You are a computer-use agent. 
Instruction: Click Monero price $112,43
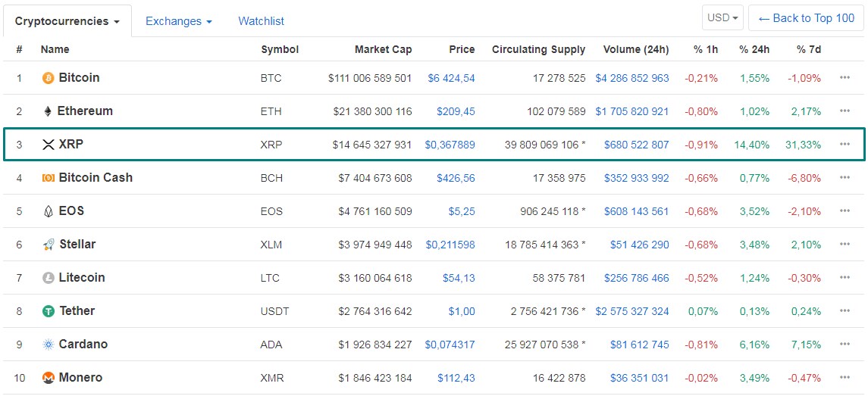456,379
